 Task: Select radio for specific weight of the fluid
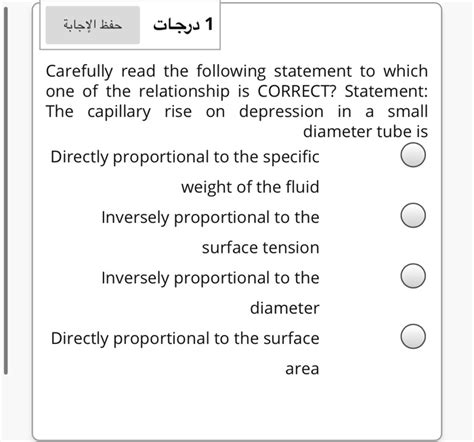coord(413,155)
